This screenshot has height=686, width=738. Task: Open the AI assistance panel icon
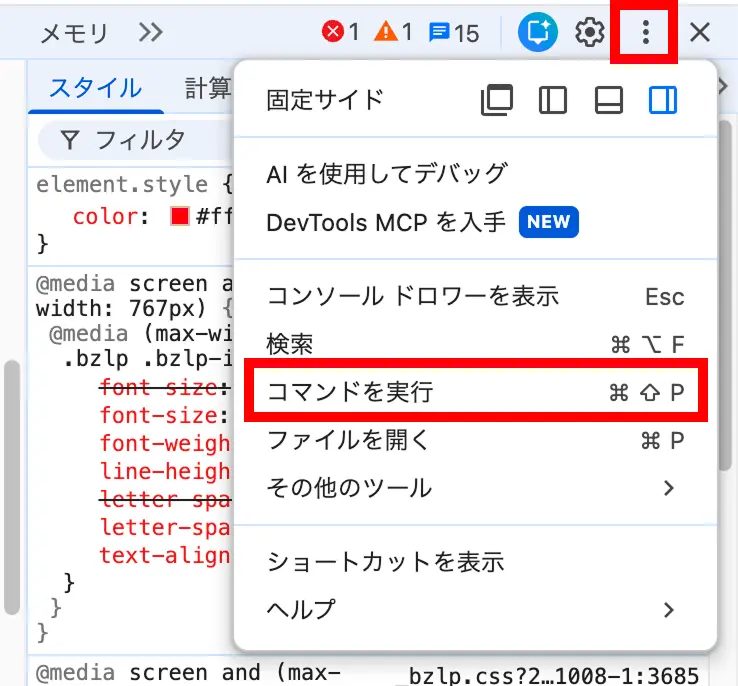click(537, 32)
